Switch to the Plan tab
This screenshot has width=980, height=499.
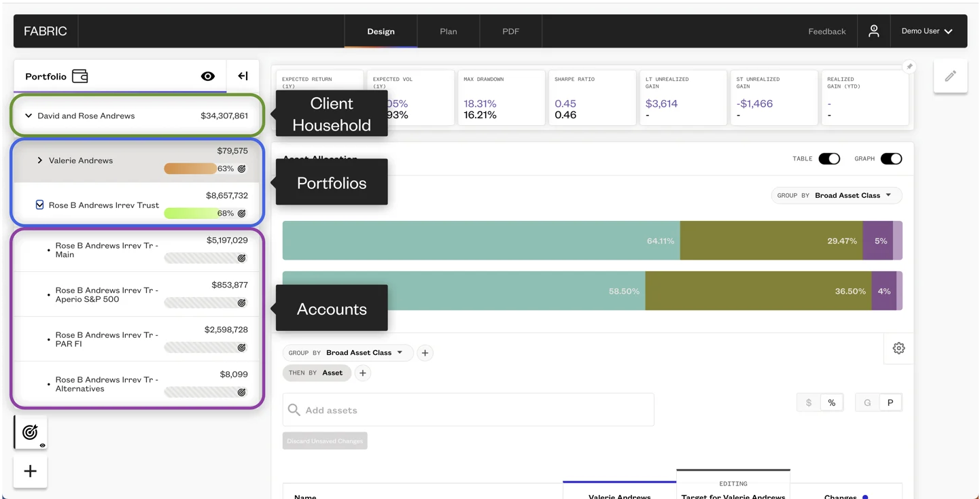pos(448,31)
